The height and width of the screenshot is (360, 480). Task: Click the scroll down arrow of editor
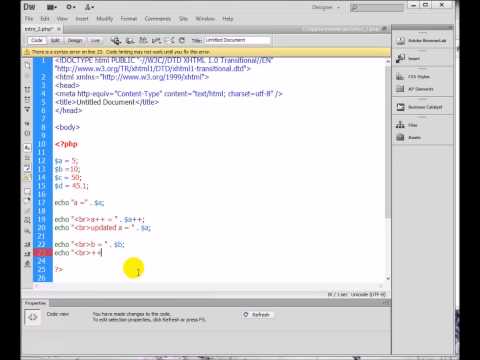coord(388,278)
